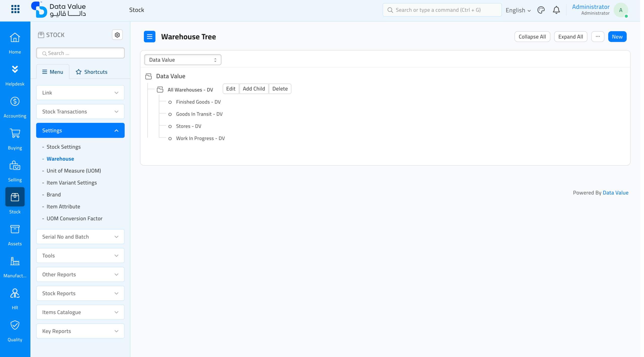This screenshot has height=357, width=644.
Task: Open Unit of Measure (UOM) item
Action: [x=74, y=171]
